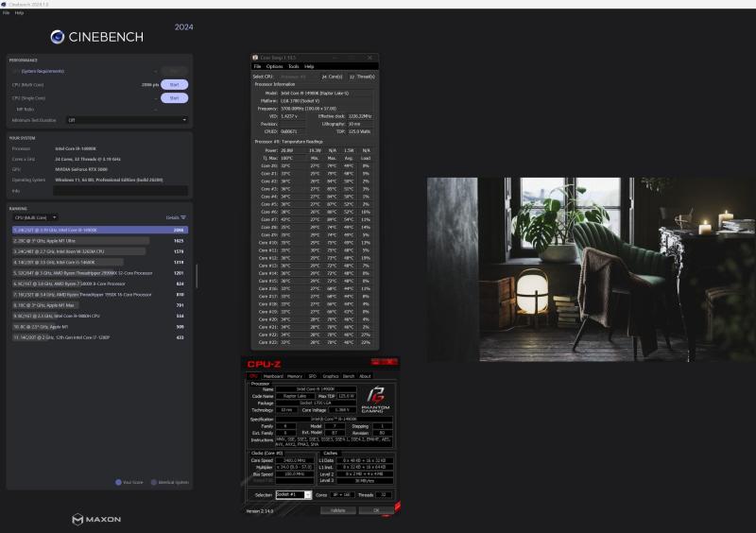Open the Tools menu in Core Temp
The width and height of the screenshot is (756, 533).
coord(293,66)
